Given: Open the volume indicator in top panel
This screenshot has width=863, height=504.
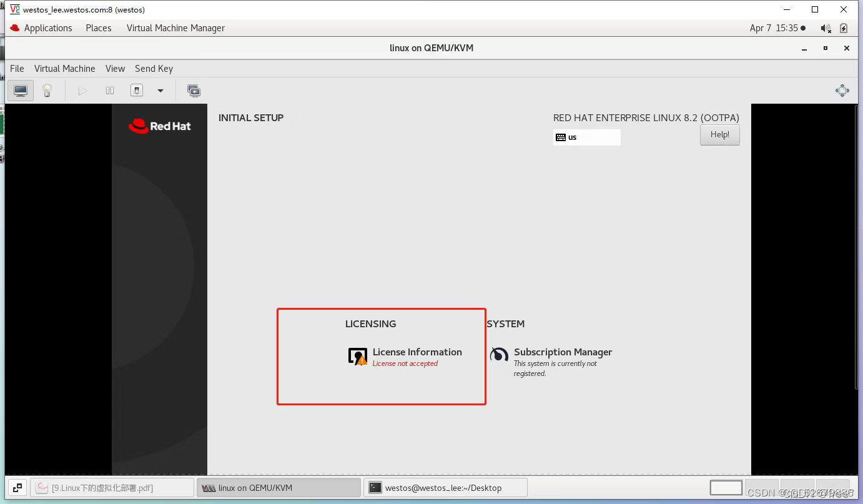Looking at the screenshot, I should click(x=826, y=28).
